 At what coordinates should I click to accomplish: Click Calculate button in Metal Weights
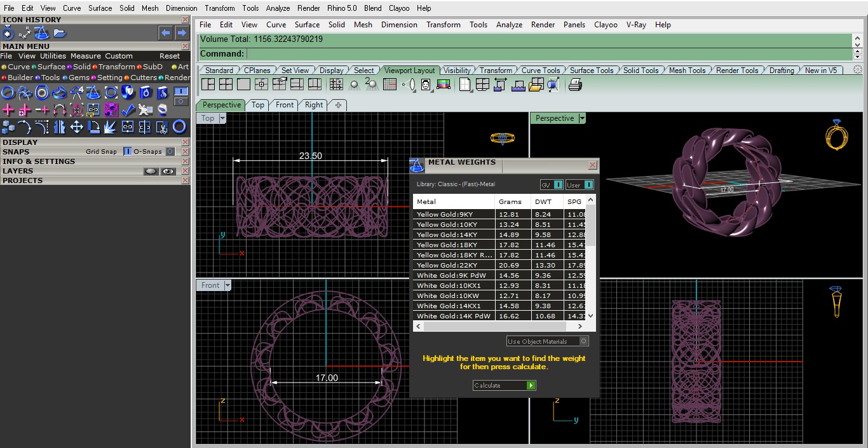(x=505, y=385)
